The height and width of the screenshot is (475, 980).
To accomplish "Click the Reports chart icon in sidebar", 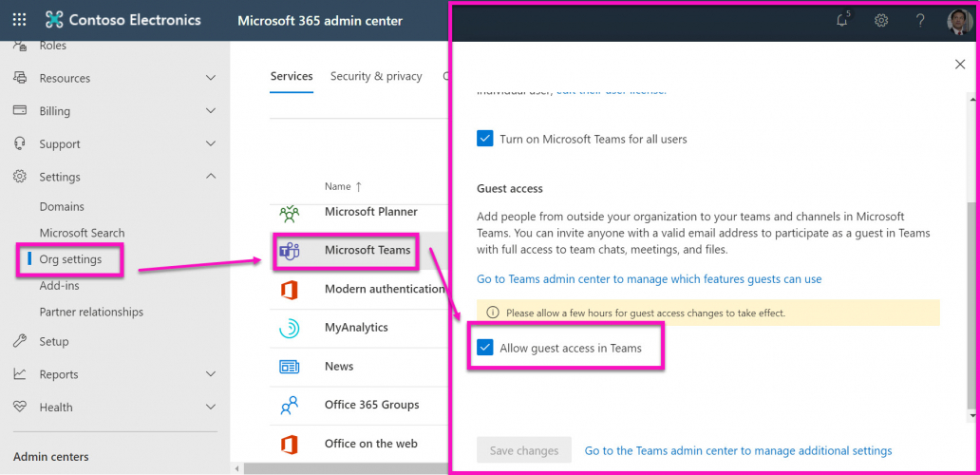I will point(20,374).
